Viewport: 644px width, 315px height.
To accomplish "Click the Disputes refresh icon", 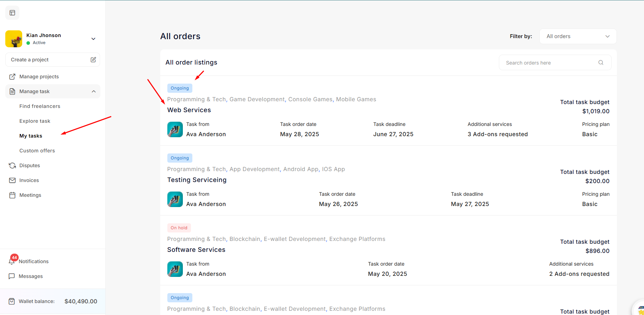I will pos(12,165).
